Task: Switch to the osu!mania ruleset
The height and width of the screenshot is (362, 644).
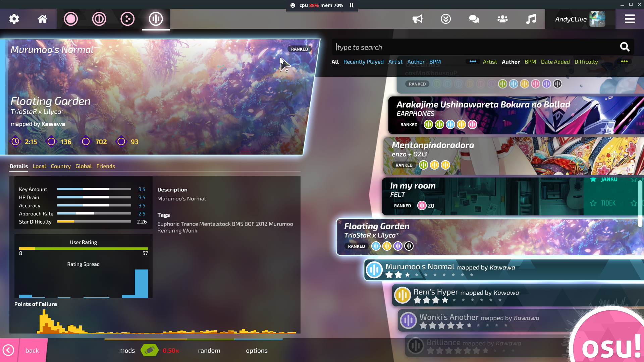Action: pyautogui.click(x=156, y=19)
